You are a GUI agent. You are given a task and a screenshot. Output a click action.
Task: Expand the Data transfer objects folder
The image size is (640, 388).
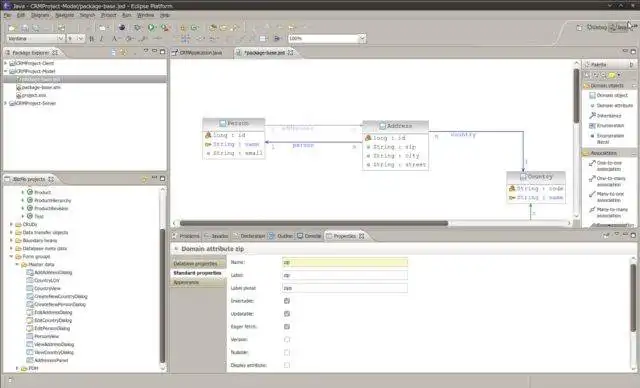(x=11, y=232)
